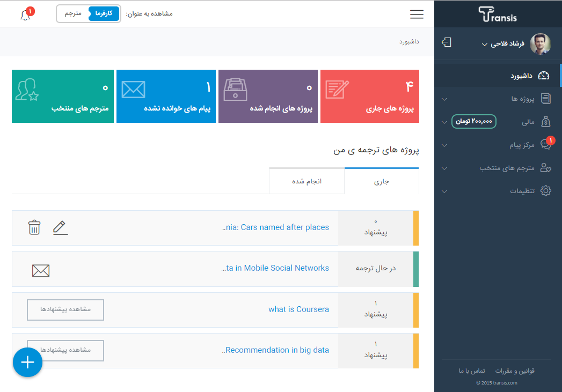Select the جاری tab
562x392 pixels.
pyautogui.click(x=382, y=181)
